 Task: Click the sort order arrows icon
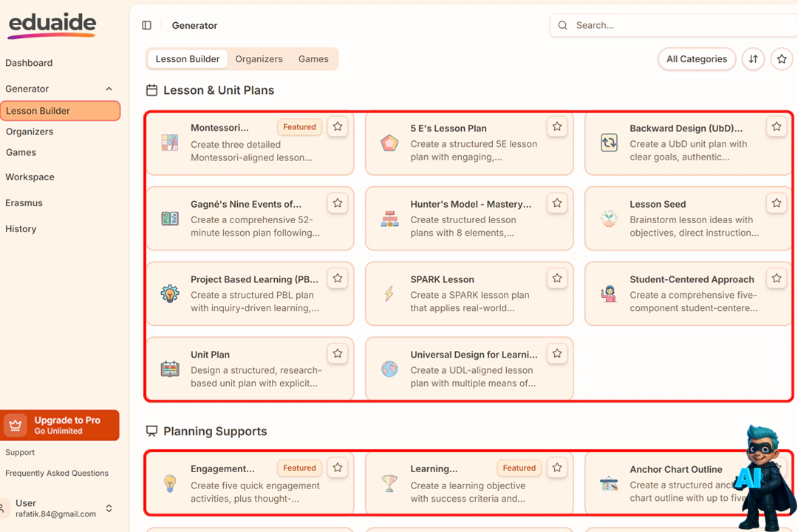[x=753, y=59]
